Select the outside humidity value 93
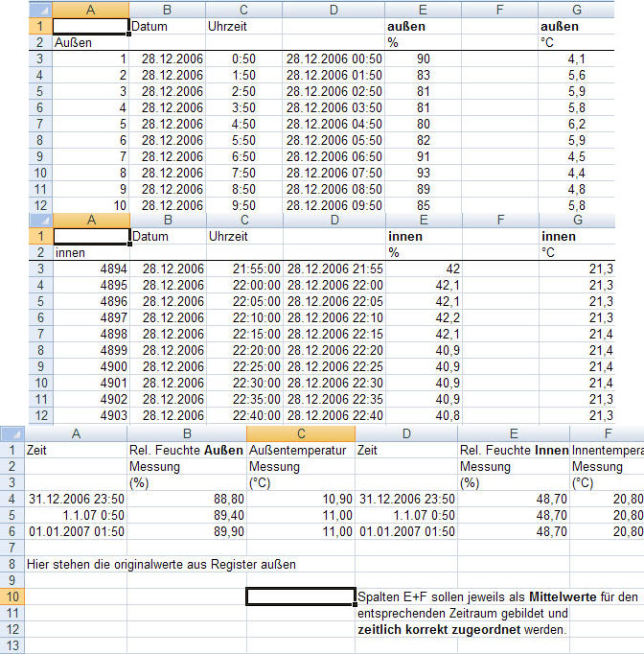The width and height of the screenshot is (644, 654). [x=422, y=173]
